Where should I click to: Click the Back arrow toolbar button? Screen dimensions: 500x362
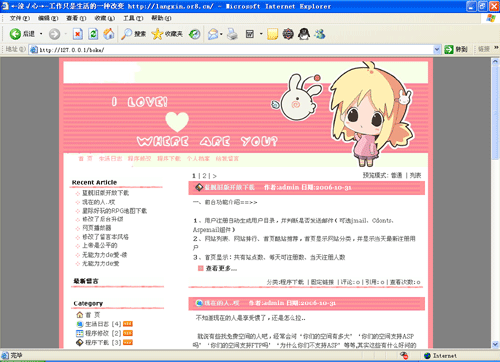pos(22,34)
